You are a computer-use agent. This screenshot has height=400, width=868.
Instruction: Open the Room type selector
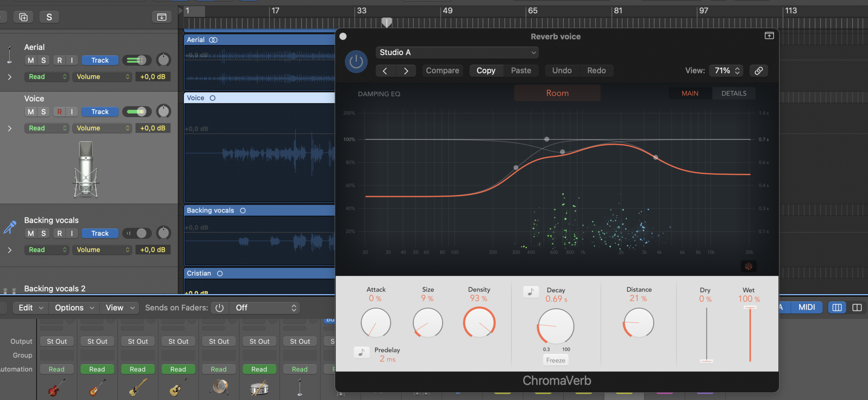[557, 93]
